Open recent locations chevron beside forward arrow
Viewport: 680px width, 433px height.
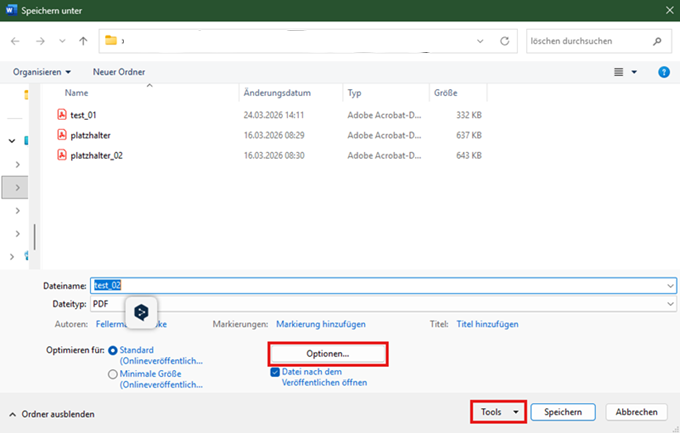point(62,41)
